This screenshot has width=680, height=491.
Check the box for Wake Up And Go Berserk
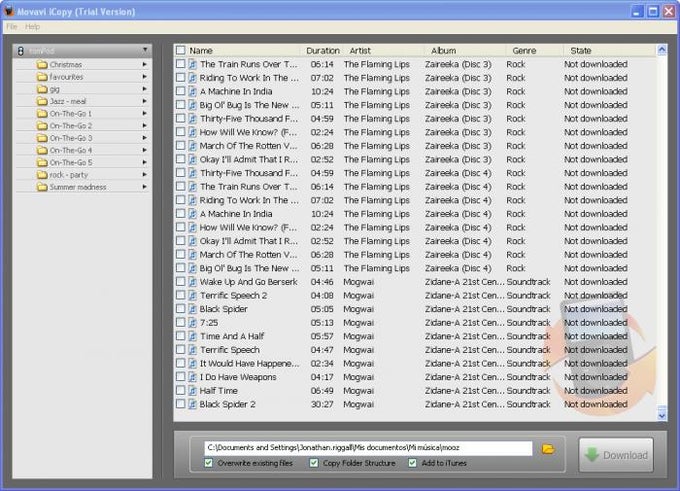180,282
